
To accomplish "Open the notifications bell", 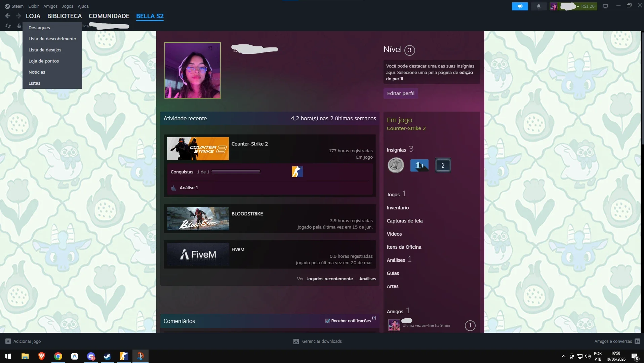I will point(538,6).
